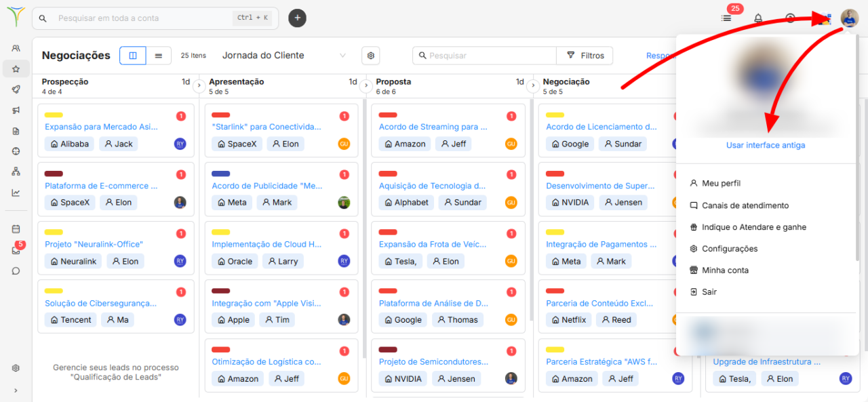This screenshot has width=868, height=402.
Task: Click Sair to log out
Action: [x=703, y=292]
